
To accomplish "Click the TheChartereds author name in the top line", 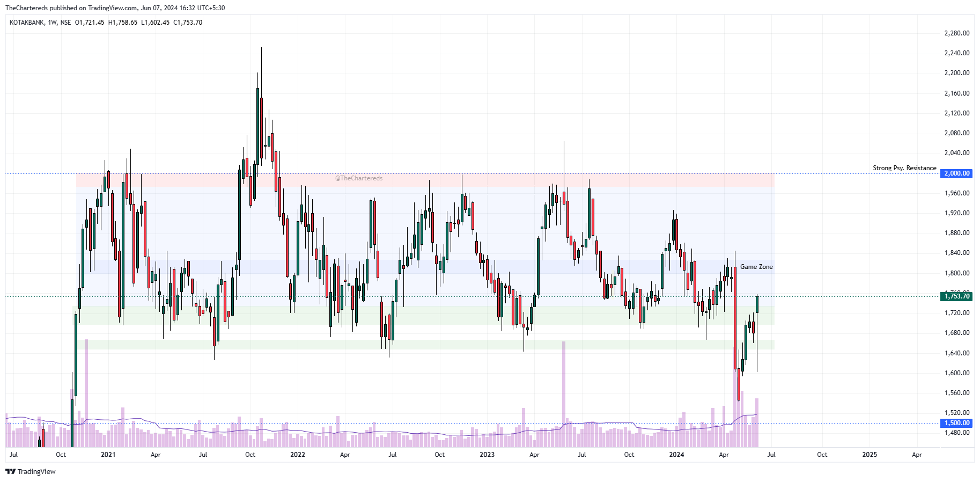I will point(26,8).
